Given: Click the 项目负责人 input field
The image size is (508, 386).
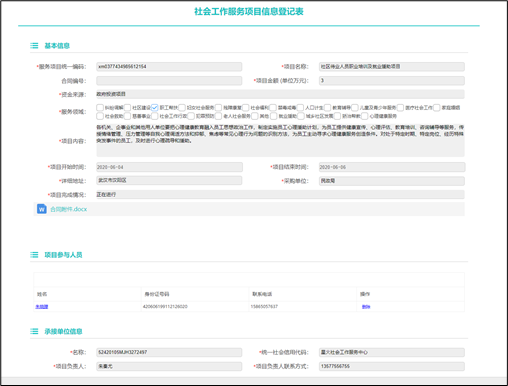Looking at the screenshot, I should click(169, 366).
